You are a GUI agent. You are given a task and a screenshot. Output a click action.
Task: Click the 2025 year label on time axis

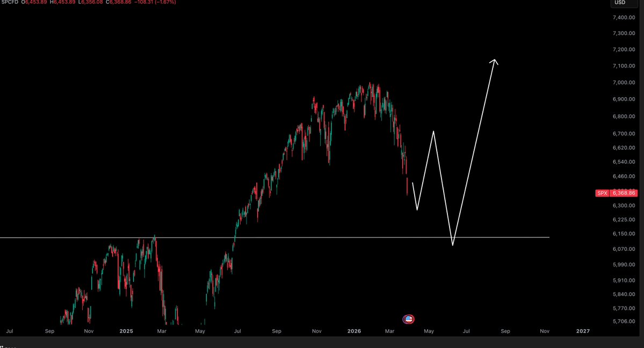126,331
